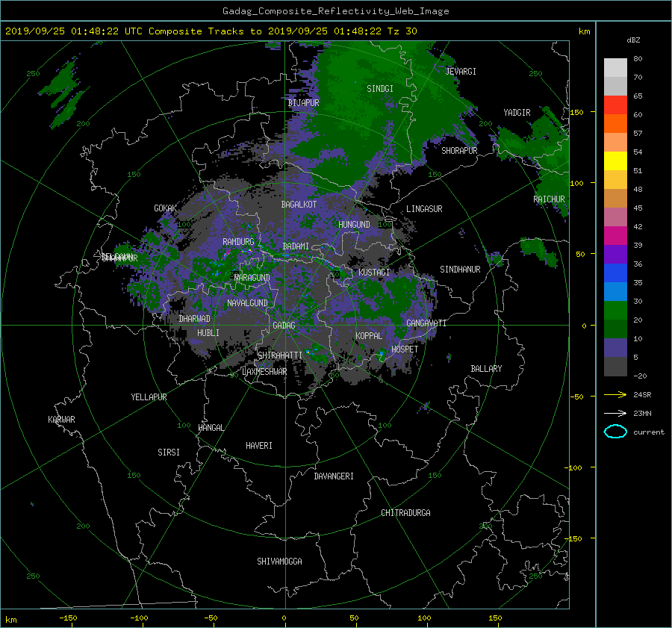Screen dimensions: 672x628
Task: Click the km unit label at bottom left
Action: point(11,620)
